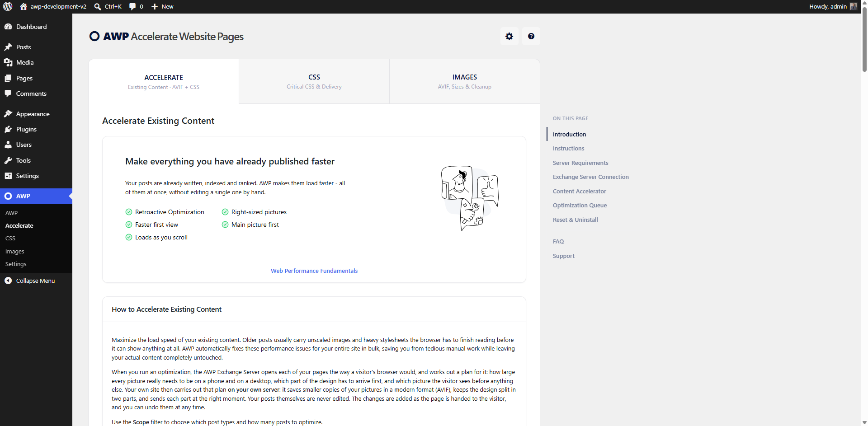Click the "Retroactive Optimization" feature text

pos(170,212)
